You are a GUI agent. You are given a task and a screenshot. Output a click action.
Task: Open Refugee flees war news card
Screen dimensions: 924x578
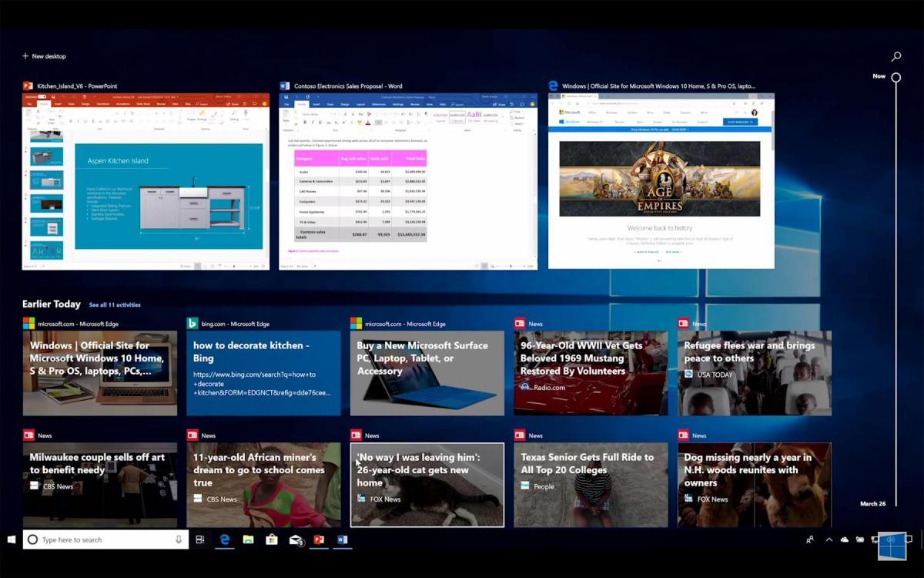(x=755, y=373)
